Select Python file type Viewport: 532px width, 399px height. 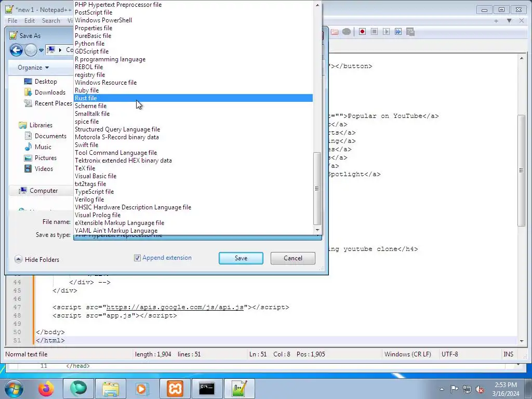[193, 44]
